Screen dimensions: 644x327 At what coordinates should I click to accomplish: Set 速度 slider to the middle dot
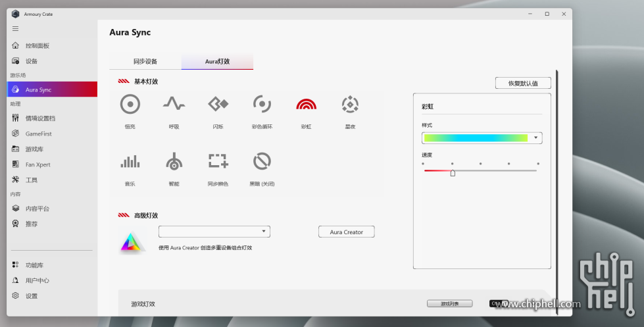click(x=481, y=164)
